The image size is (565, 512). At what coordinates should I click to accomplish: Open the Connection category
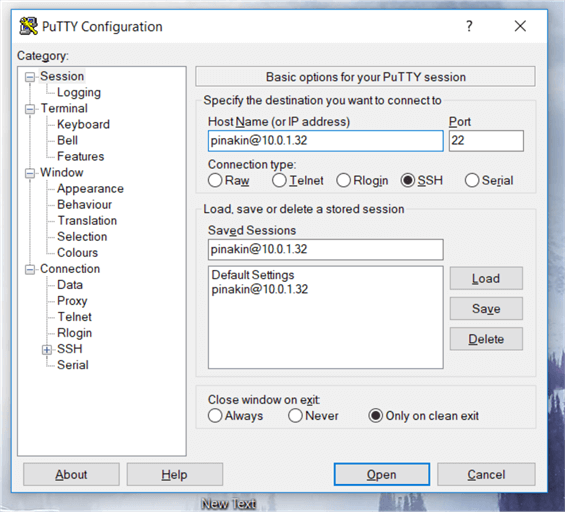70,268
